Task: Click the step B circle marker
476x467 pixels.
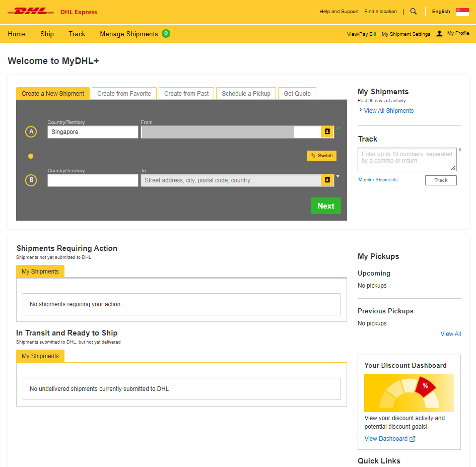Action: click(31, 180)
